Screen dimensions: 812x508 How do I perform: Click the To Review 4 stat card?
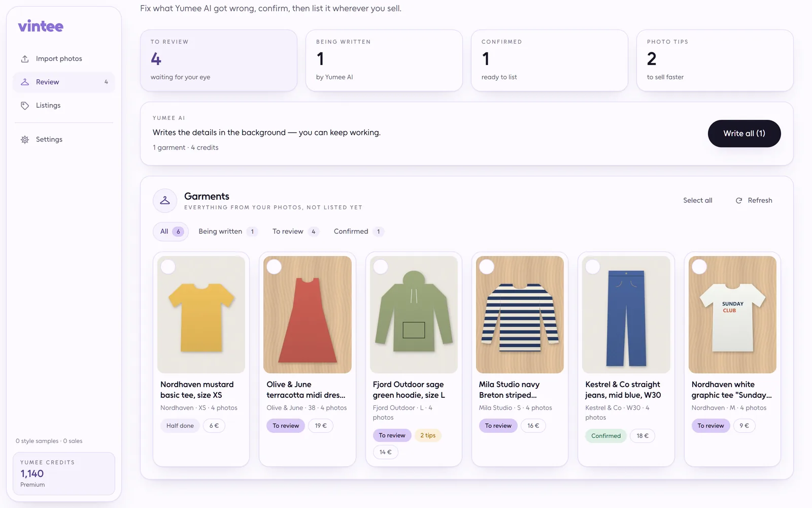coord(219,60)
